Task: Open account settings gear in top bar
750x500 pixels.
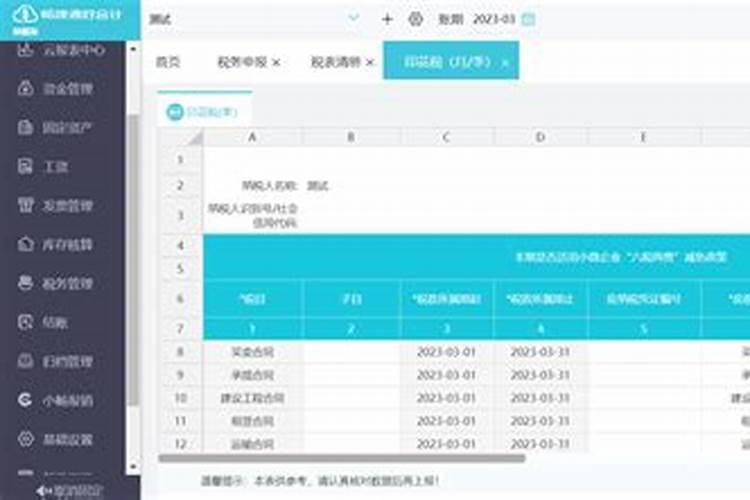Action: [416, 19]
